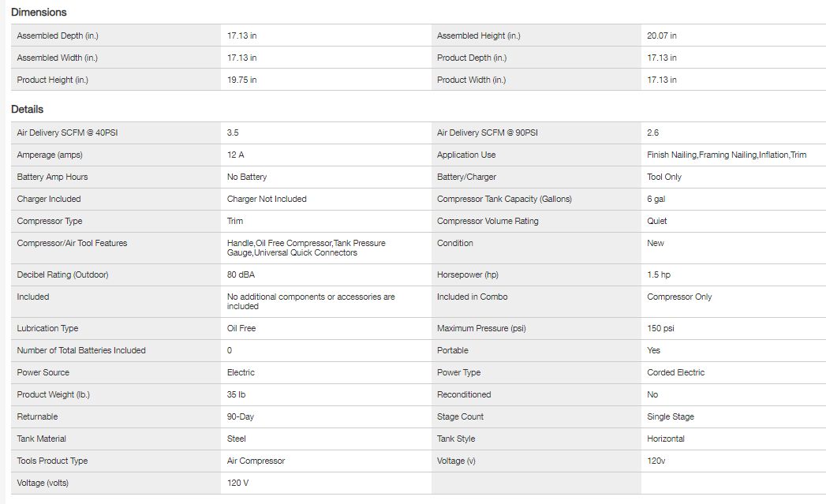
Task: Click the Air Delivery SCFM @ 90PSI label
Action: (x=488, y=133)
